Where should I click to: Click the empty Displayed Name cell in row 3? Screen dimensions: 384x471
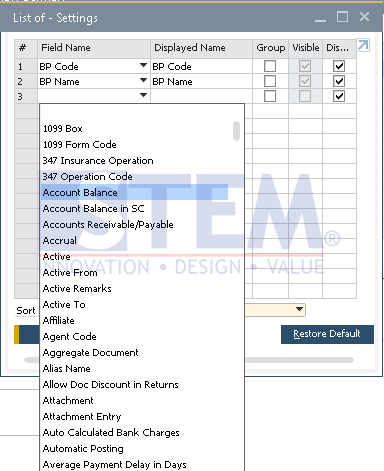pos(202,96)
